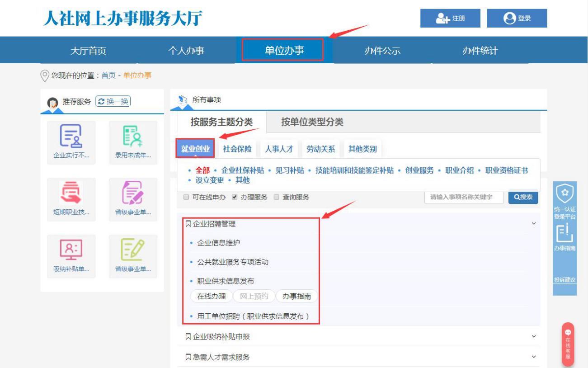Open 用工单位招聘（职业供求信息发布） item
Image resolution: width=588 pixels, height=368 pixels.
pos(254,316)
